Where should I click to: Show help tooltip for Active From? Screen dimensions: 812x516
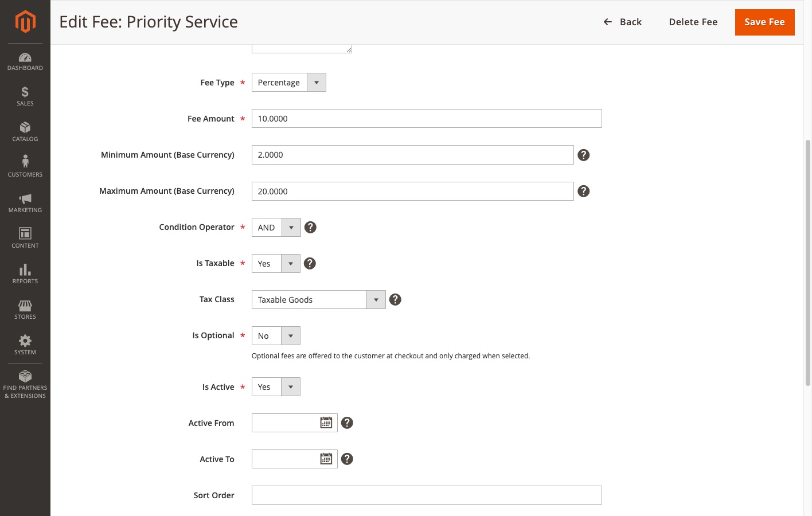(x=347, y=423)
